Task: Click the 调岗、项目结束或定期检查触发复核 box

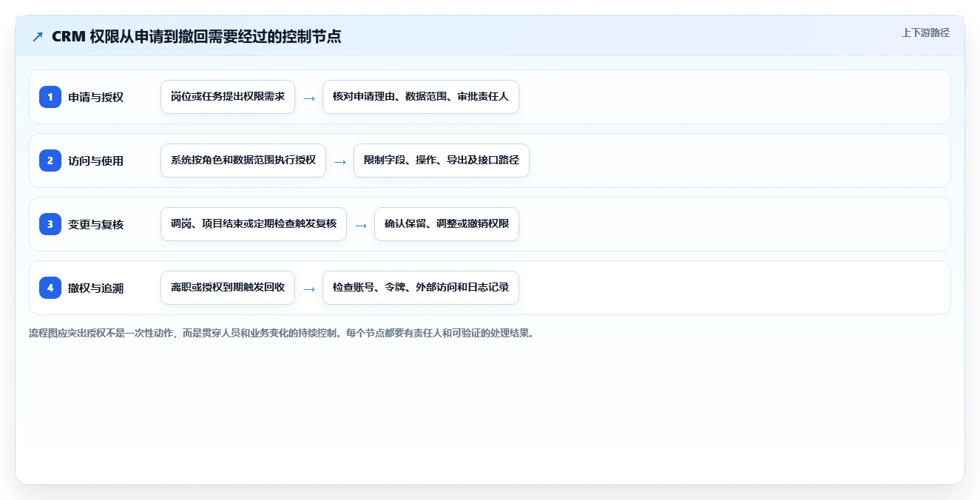Action: click(x=254, y=224)
